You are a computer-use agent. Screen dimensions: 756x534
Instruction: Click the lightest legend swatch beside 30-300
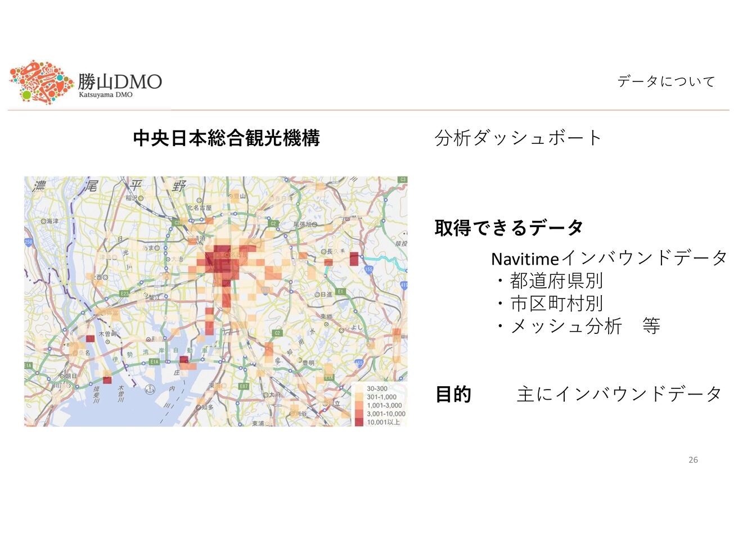pyautogui.click(x=359, y=388)
